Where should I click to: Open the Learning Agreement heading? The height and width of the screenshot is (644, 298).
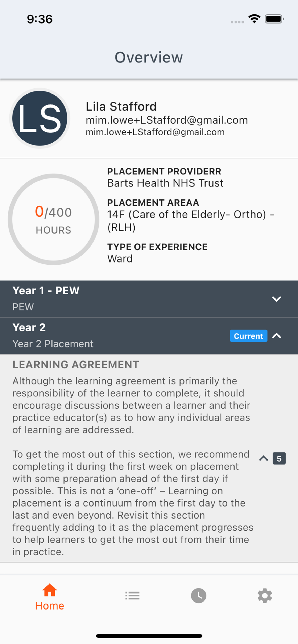(76, 365)
